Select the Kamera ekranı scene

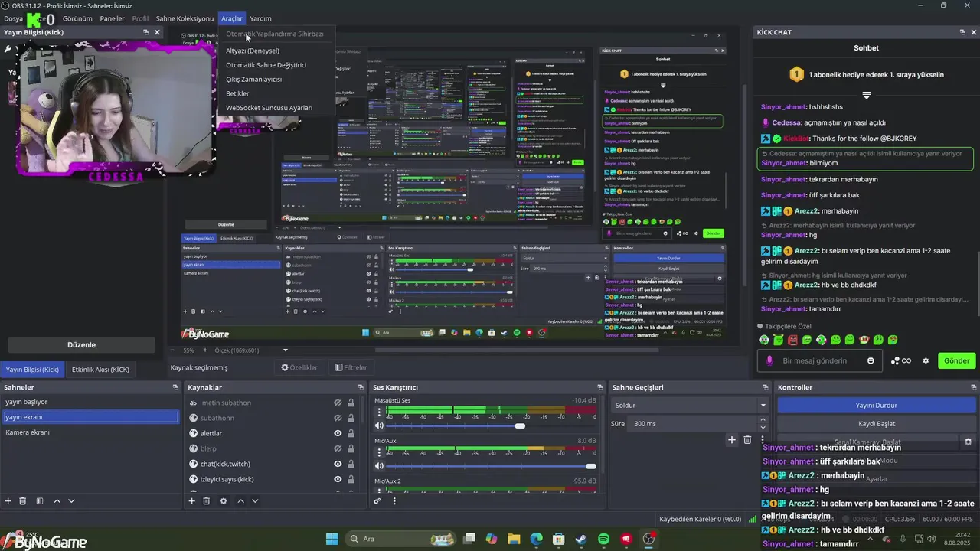pos(90,432)
